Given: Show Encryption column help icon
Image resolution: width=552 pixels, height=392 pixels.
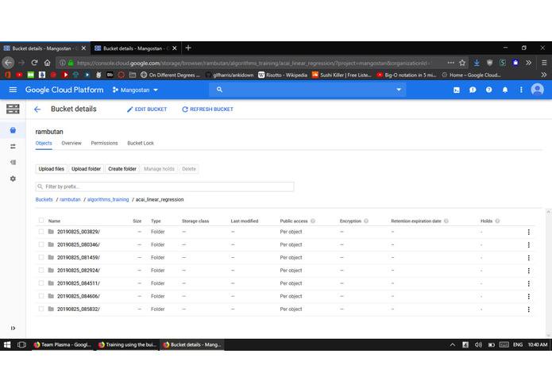Looking at the screenshot, I should coord(366,221).
